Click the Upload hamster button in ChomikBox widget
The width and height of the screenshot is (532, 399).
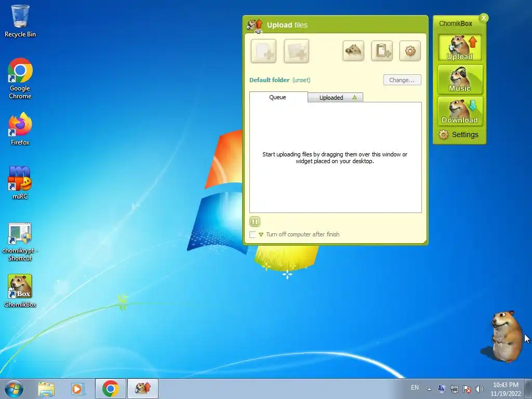point(460,48)
